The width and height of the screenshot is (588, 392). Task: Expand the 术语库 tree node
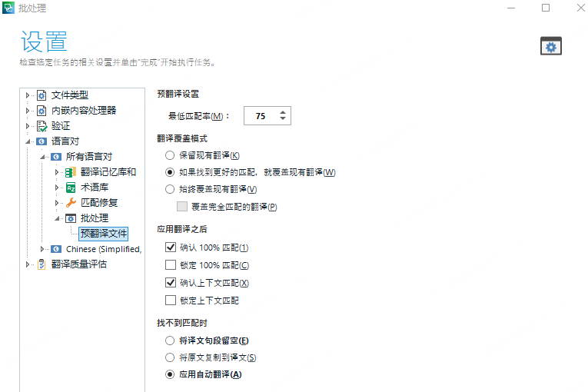[x=57, y=188]
